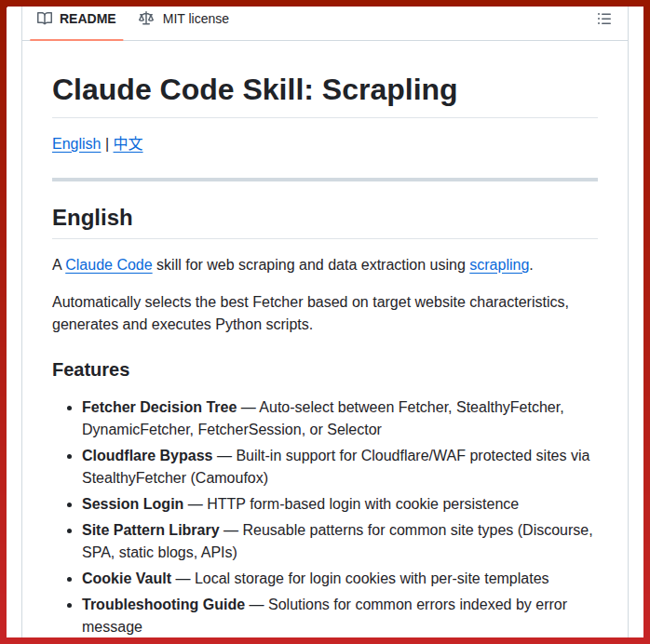Open the Claude Code link

[x=109, y=264]
